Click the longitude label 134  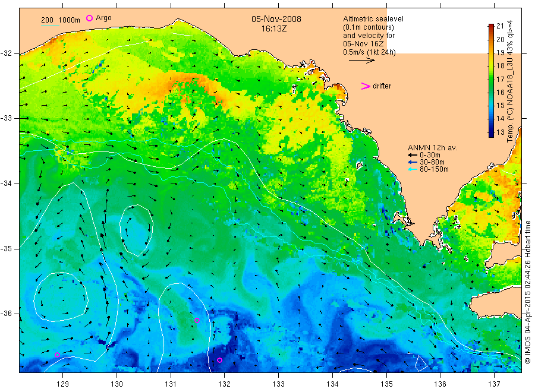click(x=332, y=384)
